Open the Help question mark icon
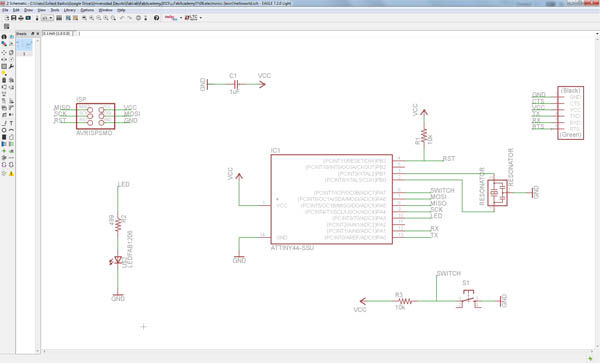The height and width of the screenshot is (363, 600). [157, 18]
